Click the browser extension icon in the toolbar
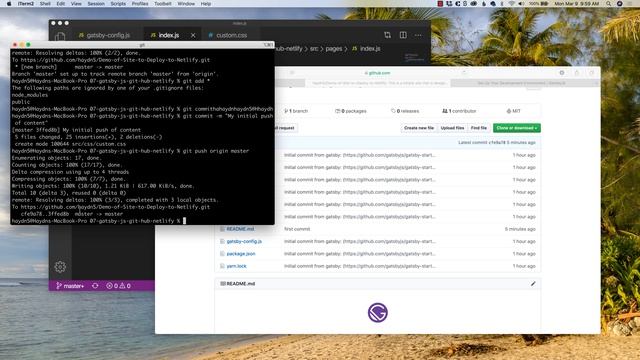640x360 pixels. tap(562, 73)
